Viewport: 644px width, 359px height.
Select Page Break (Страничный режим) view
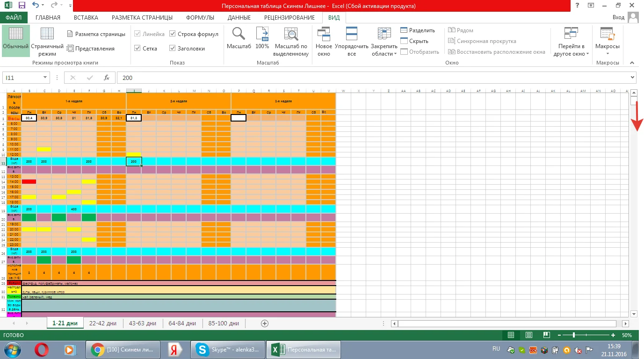47,40
